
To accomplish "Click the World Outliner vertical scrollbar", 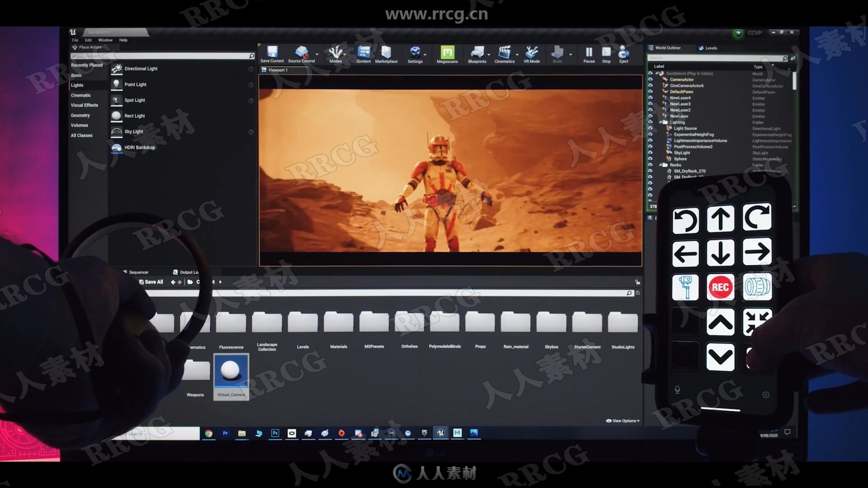I will click(x=794, y=81).
